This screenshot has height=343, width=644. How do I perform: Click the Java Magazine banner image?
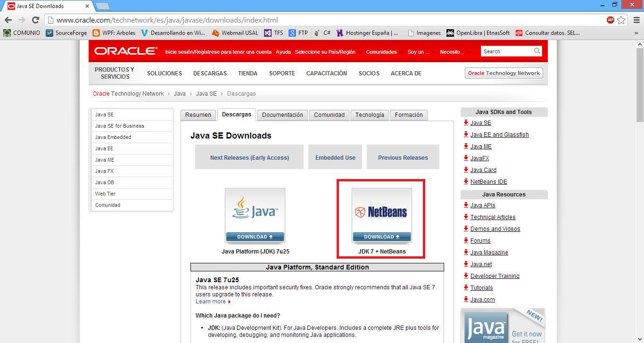503,326
